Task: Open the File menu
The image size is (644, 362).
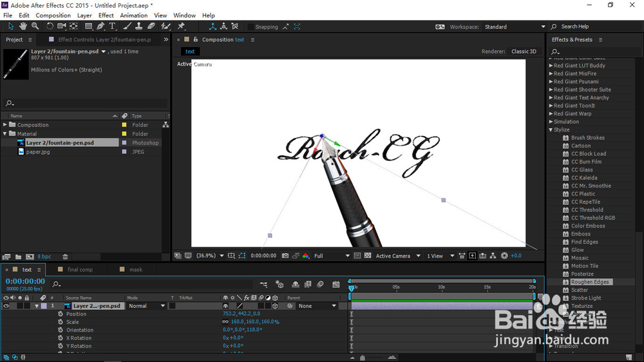Action: pyautogui.click(x=8, y=15)
